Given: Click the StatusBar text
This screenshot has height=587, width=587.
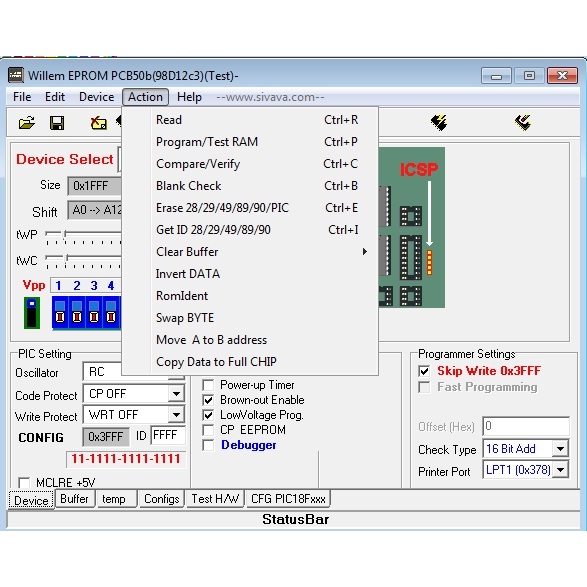Looking at the screenshot, I should pyautogui.click(x=295, y=519).
